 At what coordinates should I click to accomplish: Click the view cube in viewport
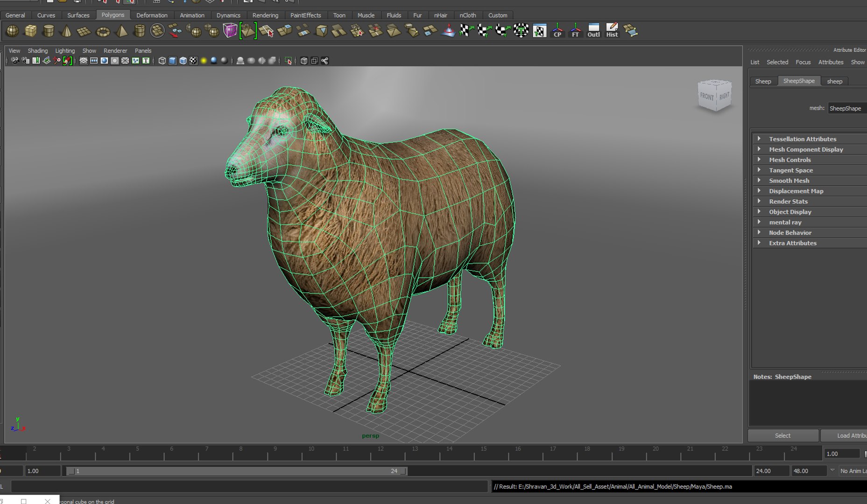[714, 96]
